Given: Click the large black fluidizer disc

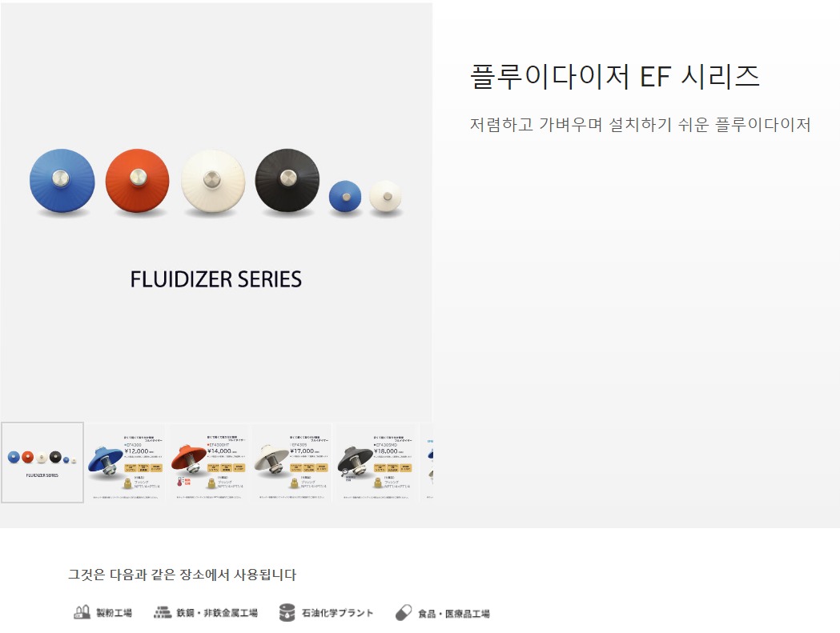Looking at the screenshot, I should tap(287, 181).
